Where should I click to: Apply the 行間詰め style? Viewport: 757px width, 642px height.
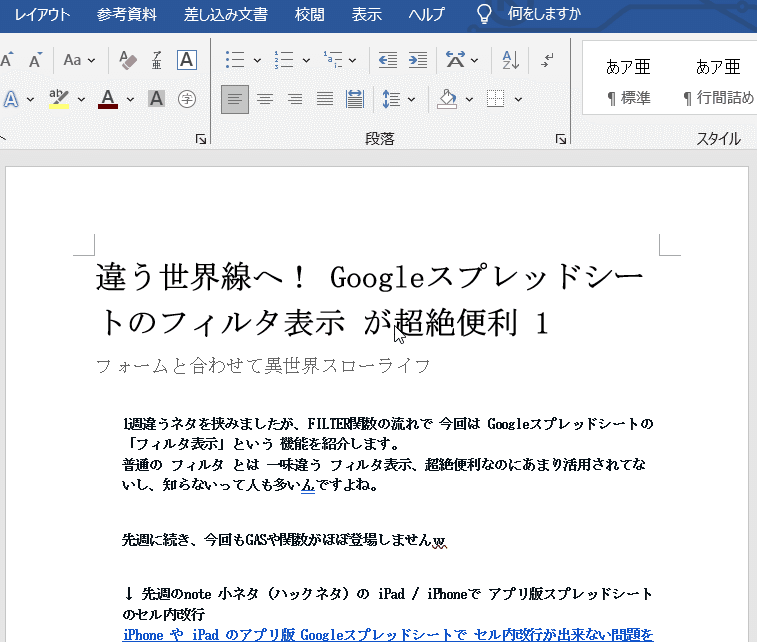pyautogui.click(x=718, y=81)
